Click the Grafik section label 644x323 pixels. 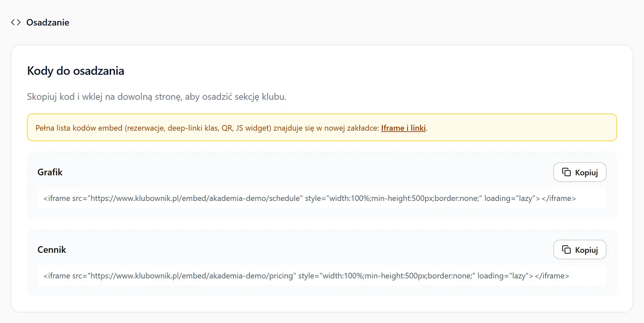click(x=50, y=172)
